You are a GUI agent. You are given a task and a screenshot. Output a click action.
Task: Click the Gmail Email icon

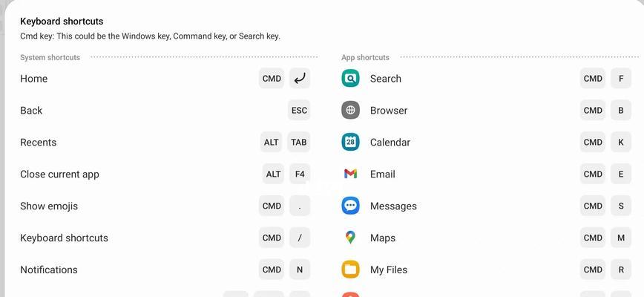click(350, 174)
